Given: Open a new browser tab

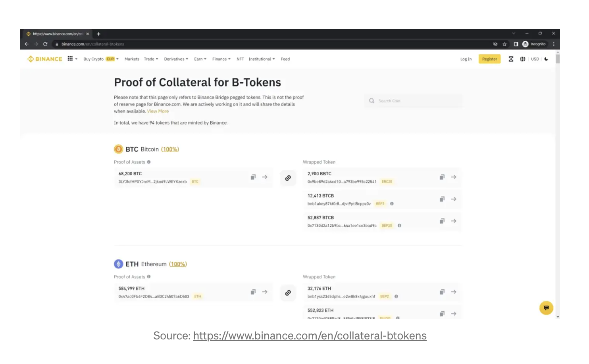Looking at the screenshot, I should [98, 34].
